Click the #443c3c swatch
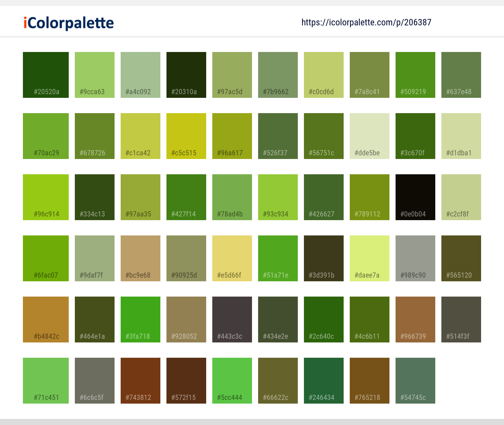 pos(232,320)
